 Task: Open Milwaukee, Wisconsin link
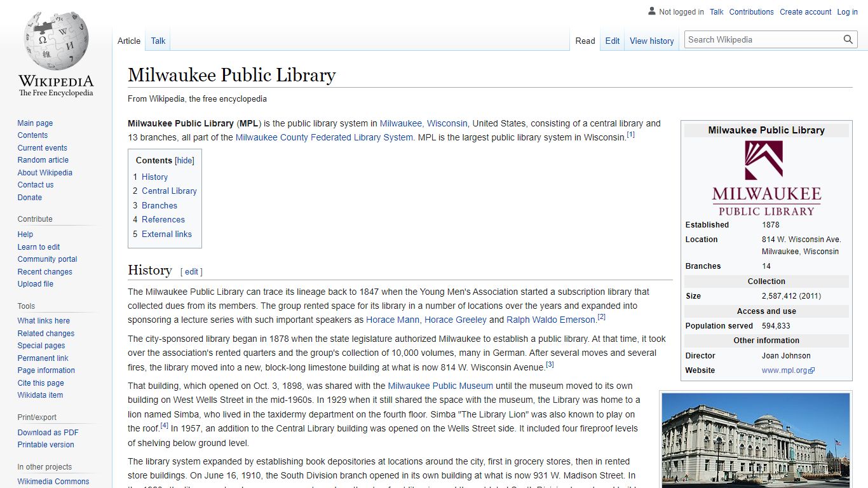pos(423,123)
